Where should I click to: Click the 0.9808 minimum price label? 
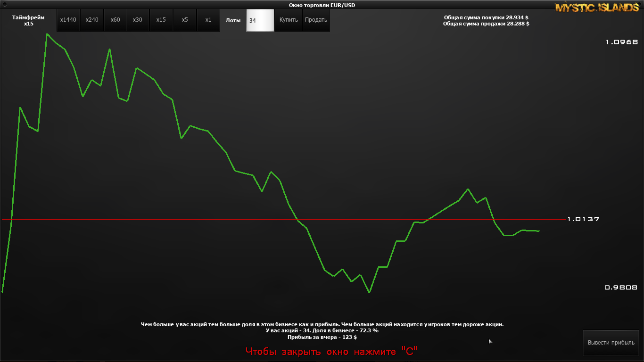(621, 287)
